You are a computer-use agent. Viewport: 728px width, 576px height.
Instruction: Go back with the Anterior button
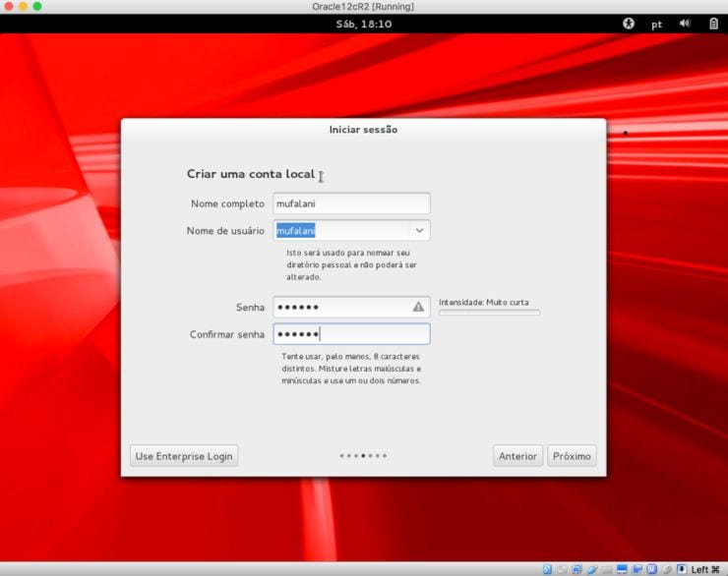coord(517,456)
